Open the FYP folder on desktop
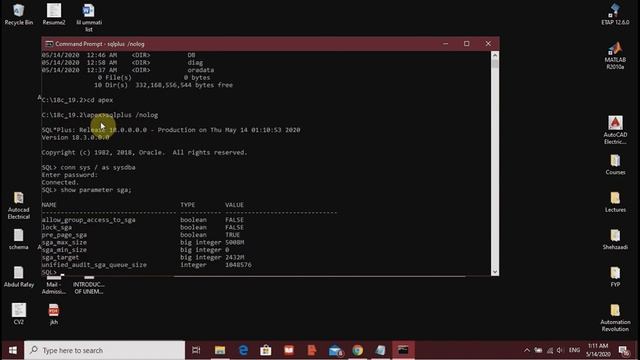 [x=615, y=277]
